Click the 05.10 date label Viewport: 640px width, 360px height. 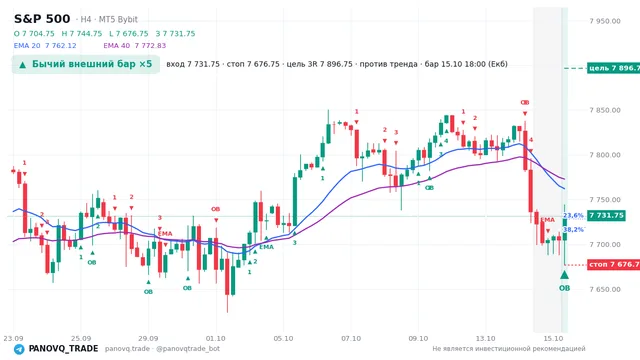point(283,338)
